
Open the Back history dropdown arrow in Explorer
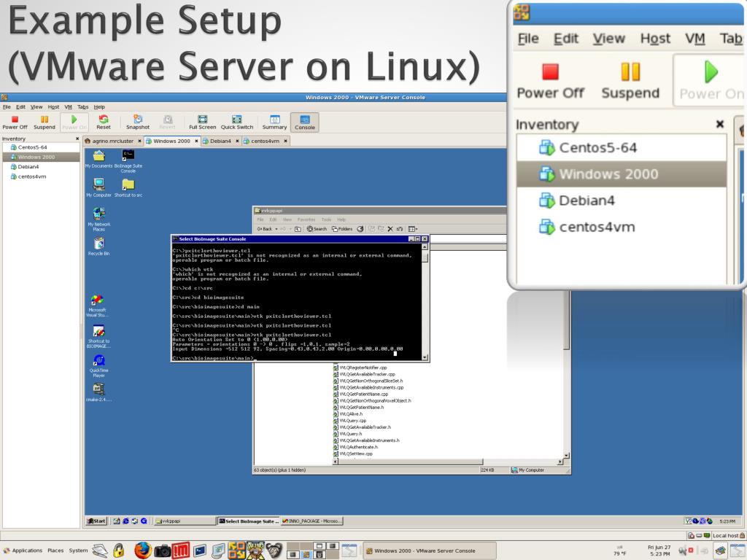[276, 229]
